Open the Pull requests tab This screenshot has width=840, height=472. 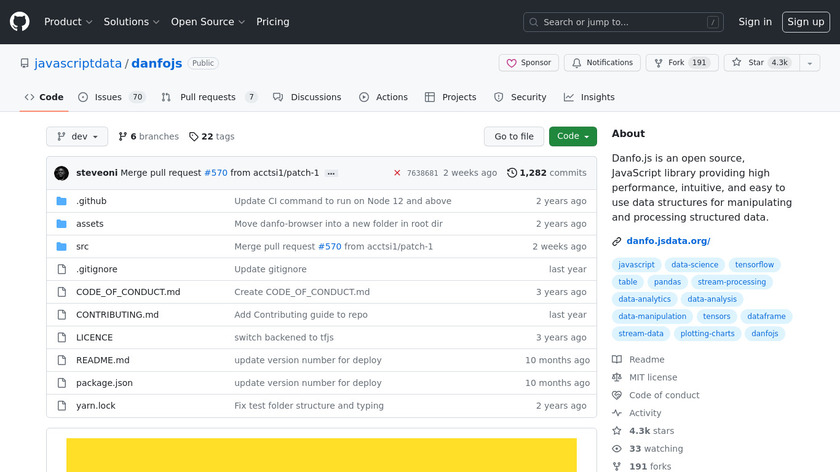tap(209, 97)
